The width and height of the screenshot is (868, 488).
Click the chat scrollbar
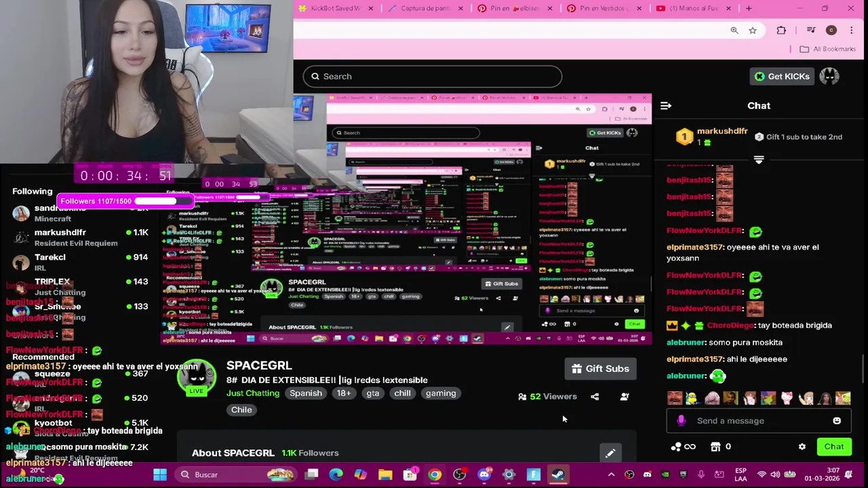pos(864,369)
